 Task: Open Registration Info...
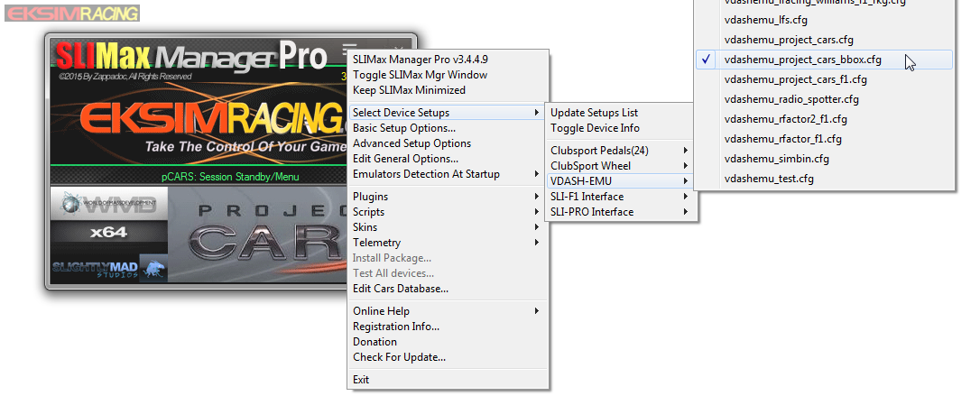click(448, 327)
